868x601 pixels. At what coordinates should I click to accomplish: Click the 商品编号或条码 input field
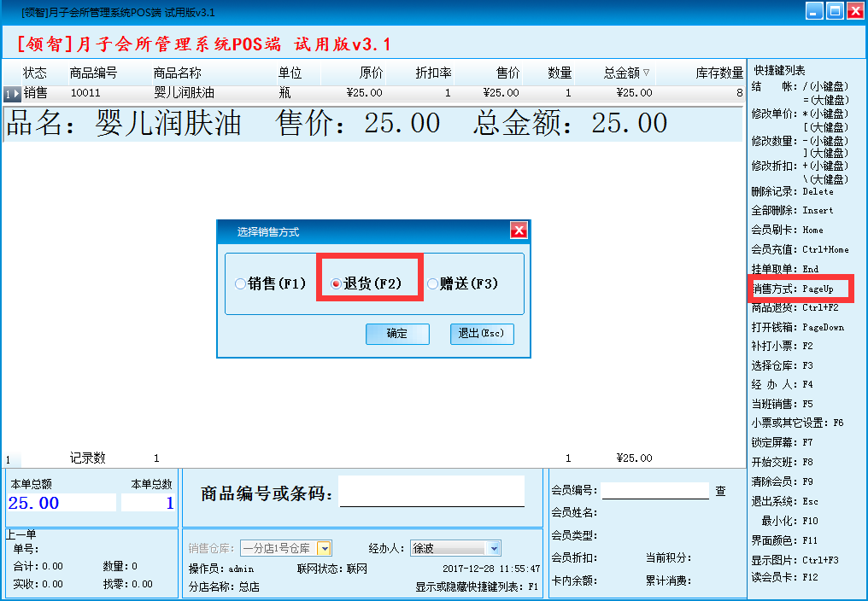[431, 492]
